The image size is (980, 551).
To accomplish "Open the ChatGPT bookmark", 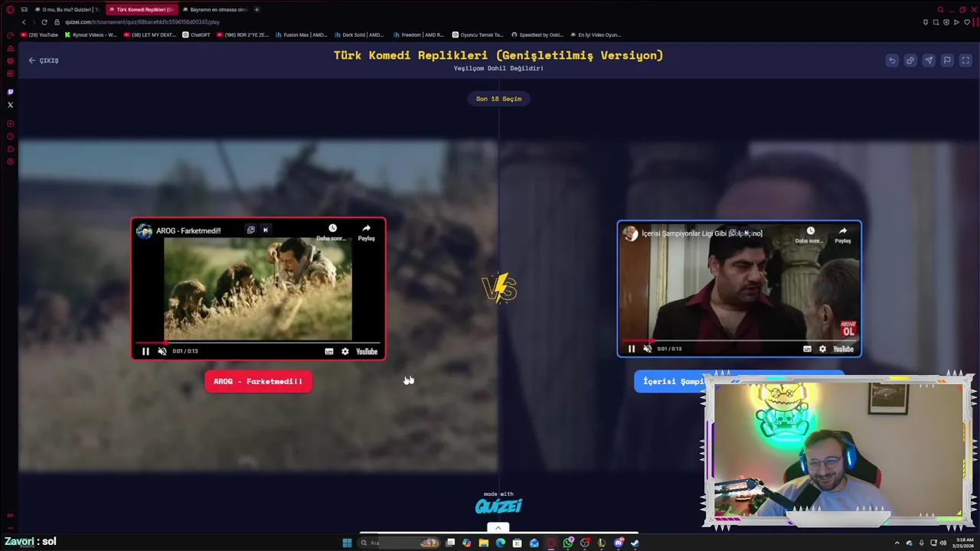I will pos(197,34).
